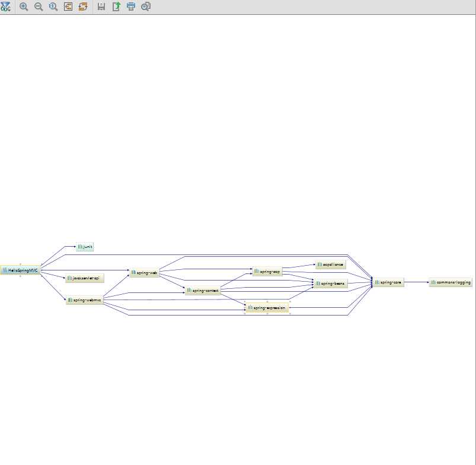Select the junit dependency node
This screenshot has width=476, height=465.
[85, 247]
